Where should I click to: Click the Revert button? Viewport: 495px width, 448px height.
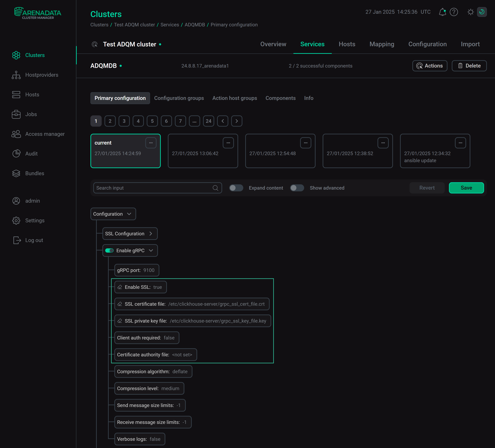(427, 188)
